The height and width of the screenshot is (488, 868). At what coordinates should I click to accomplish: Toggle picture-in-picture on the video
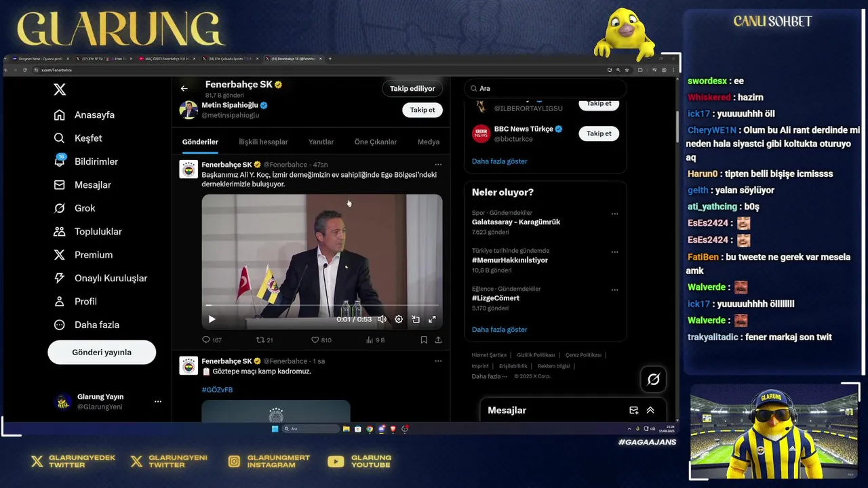(x=416, y=319)
